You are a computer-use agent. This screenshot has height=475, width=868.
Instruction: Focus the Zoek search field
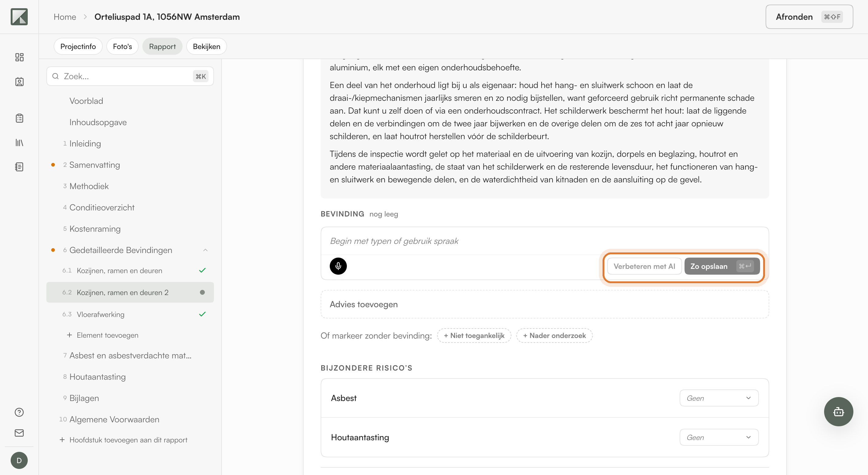click(130, 76)
